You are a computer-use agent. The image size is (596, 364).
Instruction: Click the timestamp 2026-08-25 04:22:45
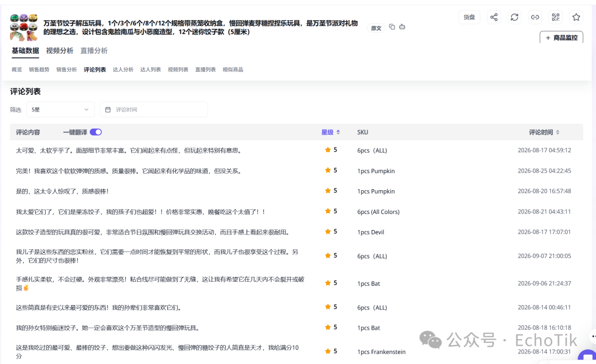(x=544, y=170)
